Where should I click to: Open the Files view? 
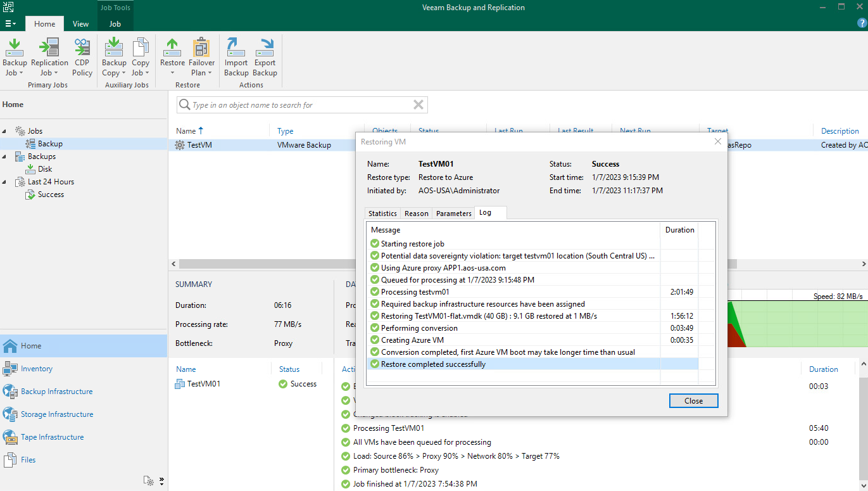click(x=84, y=460)
